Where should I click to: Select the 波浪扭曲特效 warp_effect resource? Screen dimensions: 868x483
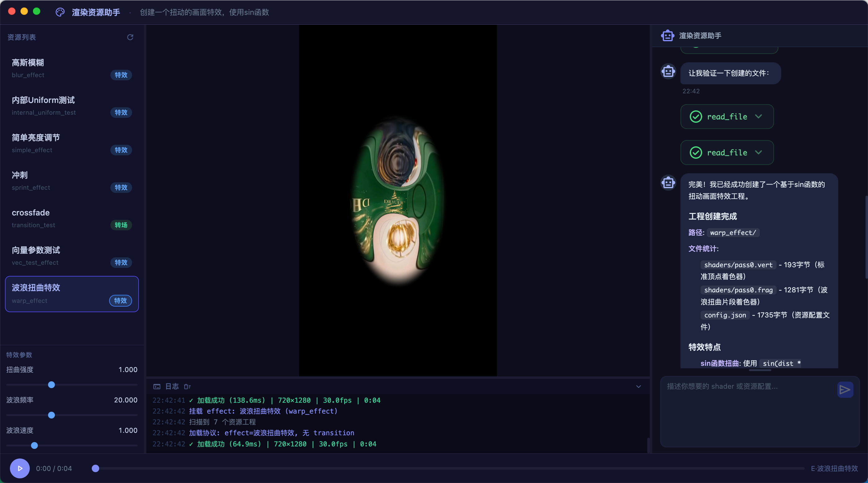click(72, 294)
